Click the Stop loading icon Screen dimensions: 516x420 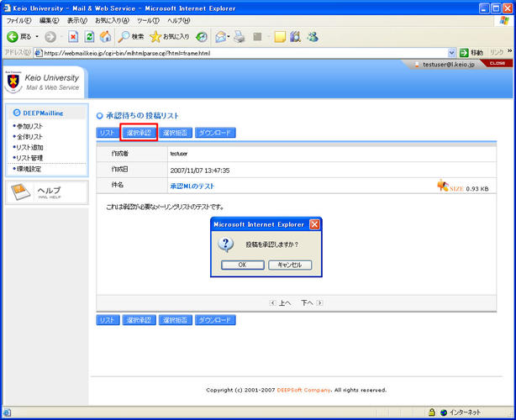pyautogui.click(x=74, y=37)
